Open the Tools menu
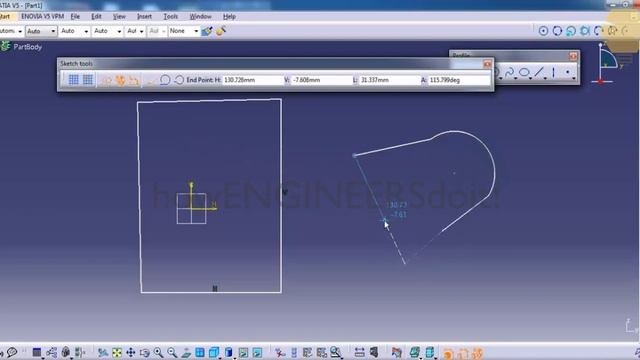Image resolution: width=640 pixels, height=360 pixels. (x=171, y=16)
